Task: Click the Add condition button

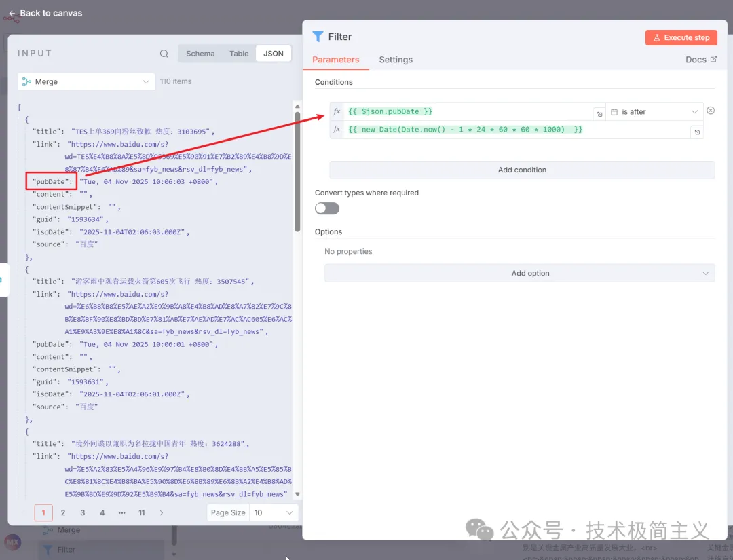Action: coord(522,170)
